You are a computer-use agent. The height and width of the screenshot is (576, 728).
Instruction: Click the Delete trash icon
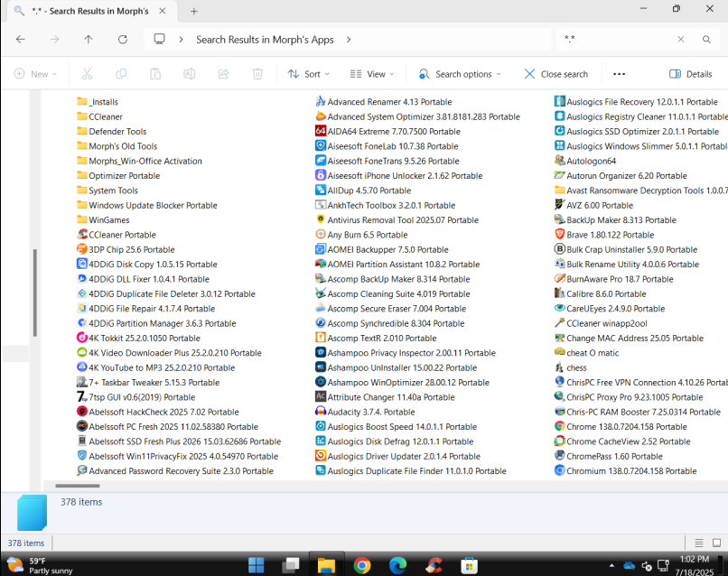[x=257, y=74]
